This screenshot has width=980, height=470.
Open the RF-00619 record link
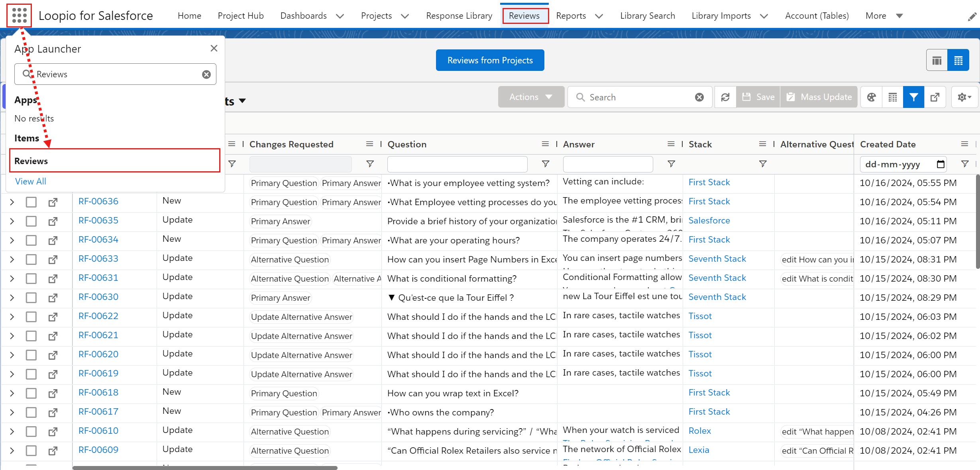click(98, 374)
